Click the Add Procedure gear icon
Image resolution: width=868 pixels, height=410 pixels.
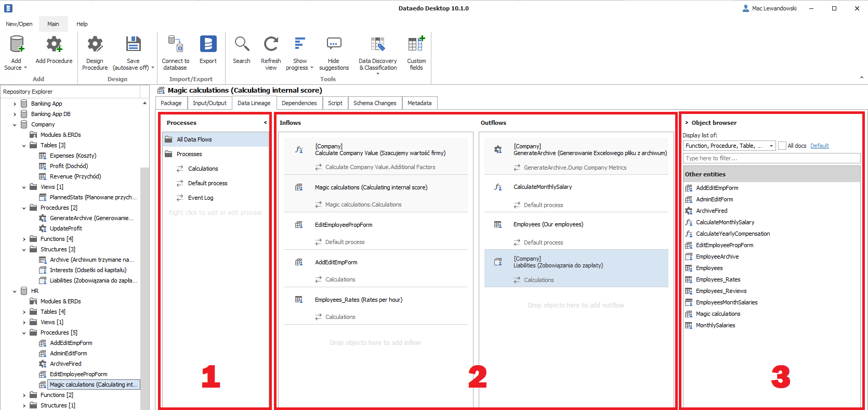coord(54,45)
